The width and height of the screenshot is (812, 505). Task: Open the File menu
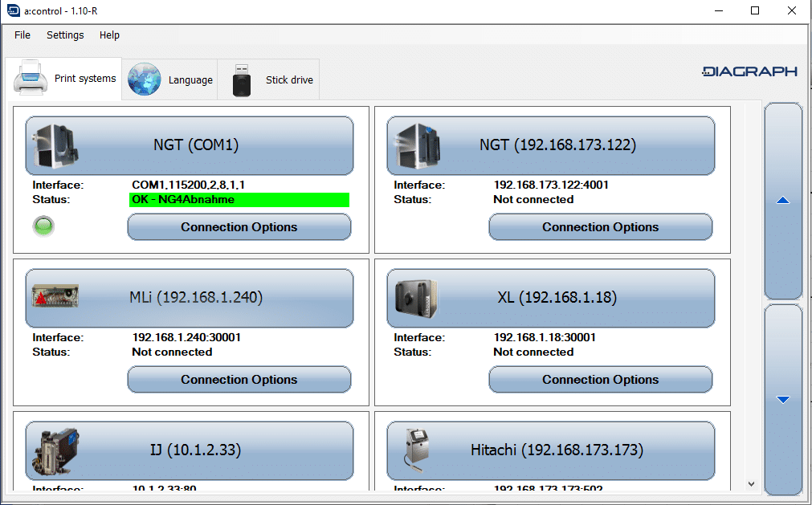pos(22,35)
